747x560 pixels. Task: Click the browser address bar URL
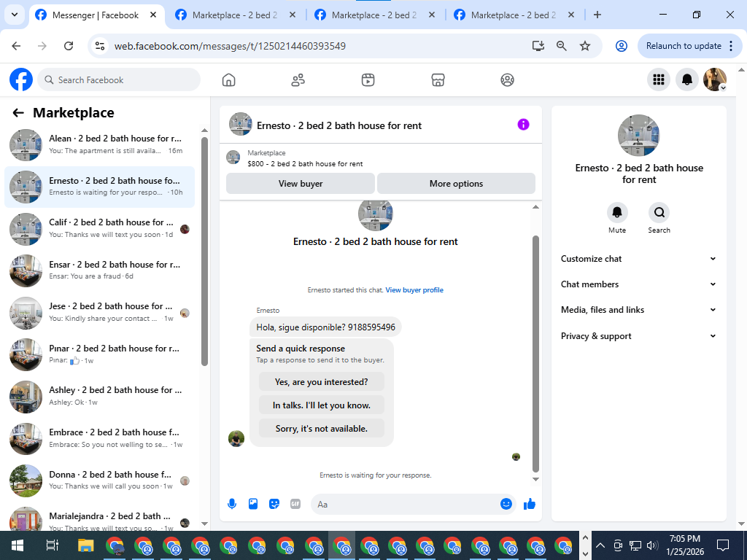pos(230,46)
